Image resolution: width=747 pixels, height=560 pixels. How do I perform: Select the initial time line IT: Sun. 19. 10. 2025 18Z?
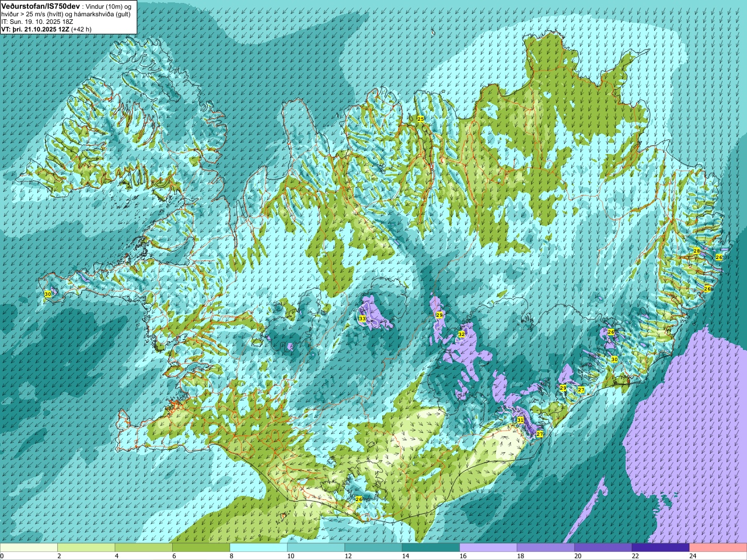coord(37,22)
